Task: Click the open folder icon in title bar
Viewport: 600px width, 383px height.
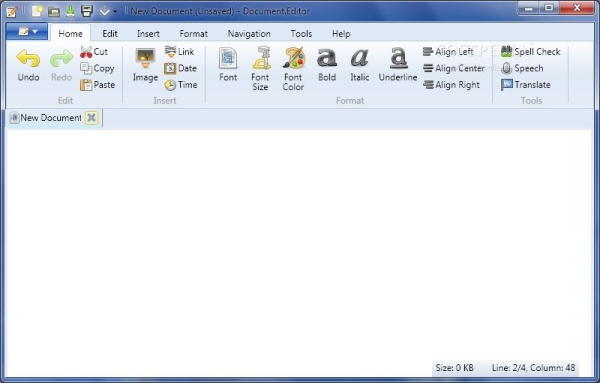Action: tap(54, 11)
